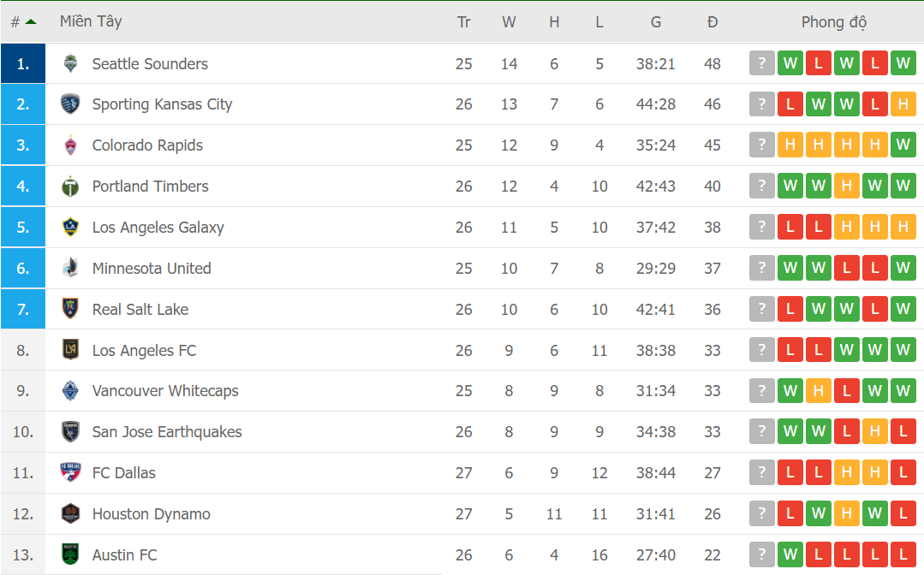Click the Houston Dynamo logo icon
Viewport: 924px width, 575px height.
[x=70, y=513]
